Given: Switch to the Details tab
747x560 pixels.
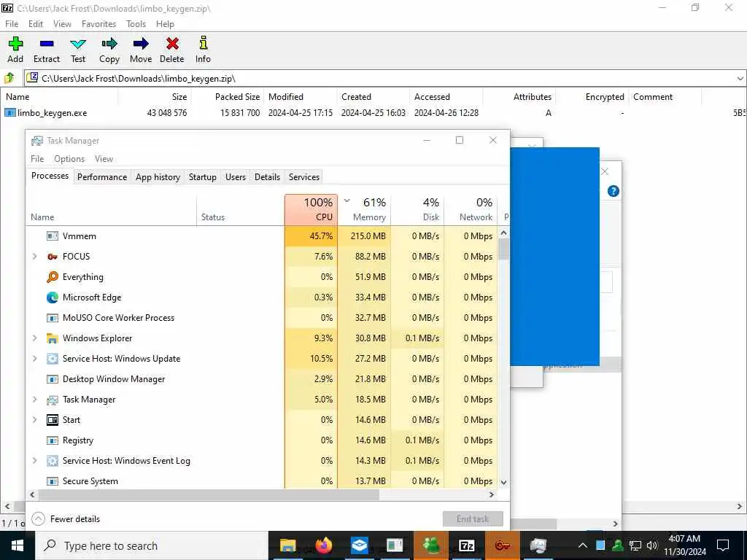Looking at the screenshot, I should [267, 177].
